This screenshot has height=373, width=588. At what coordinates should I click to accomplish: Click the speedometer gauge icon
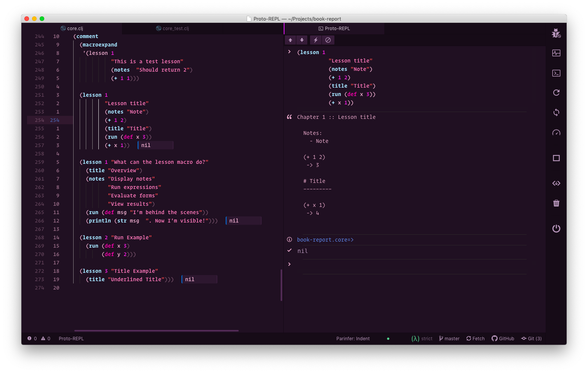[556, 133]
